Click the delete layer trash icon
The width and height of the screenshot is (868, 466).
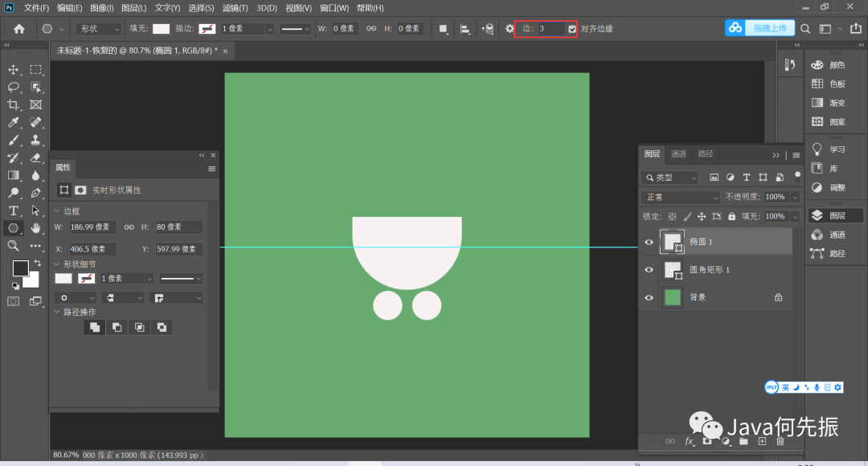[x=780, y=441]
